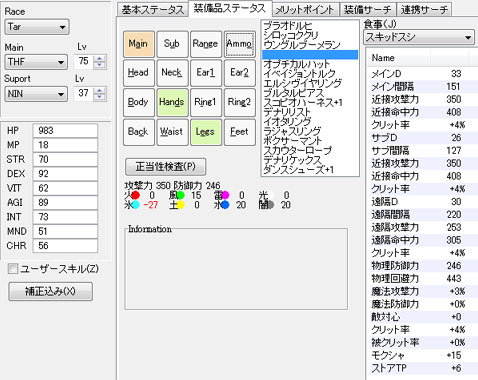Open the Race dropdown showing Tar
The image size is (478, 380).
click(37, 27)
